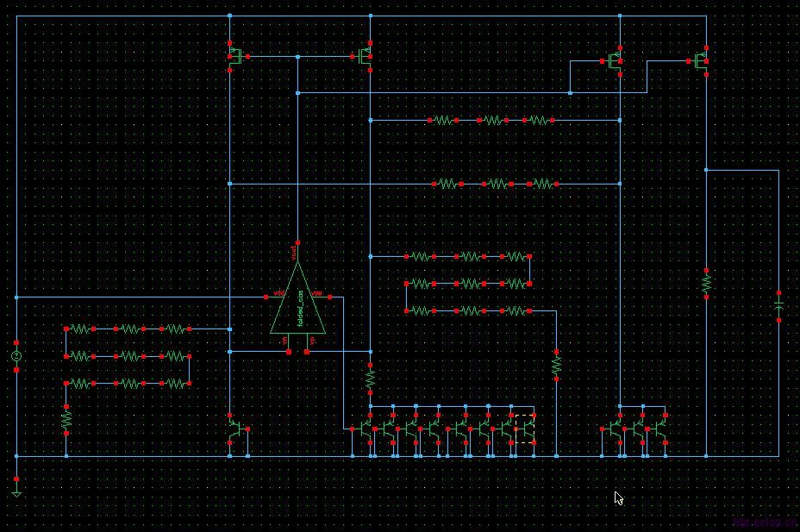The image size is (800, 532).
Task: Click the ground symbol at bottom left
Action: pos(16,494)
